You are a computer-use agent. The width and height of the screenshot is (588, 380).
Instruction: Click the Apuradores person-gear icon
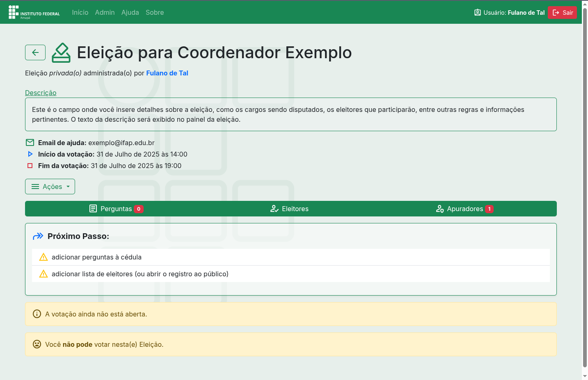440,209
